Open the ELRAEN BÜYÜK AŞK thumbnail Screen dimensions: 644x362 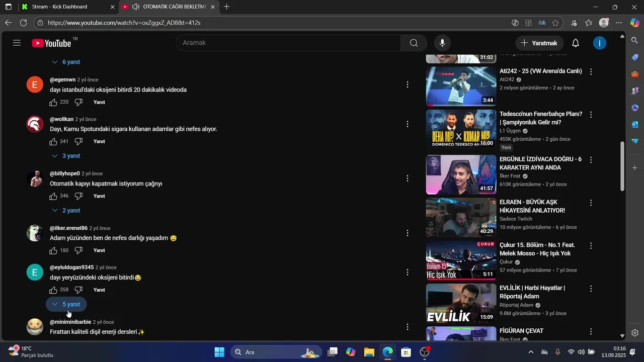pyautogui.click(x=461, y=217)
